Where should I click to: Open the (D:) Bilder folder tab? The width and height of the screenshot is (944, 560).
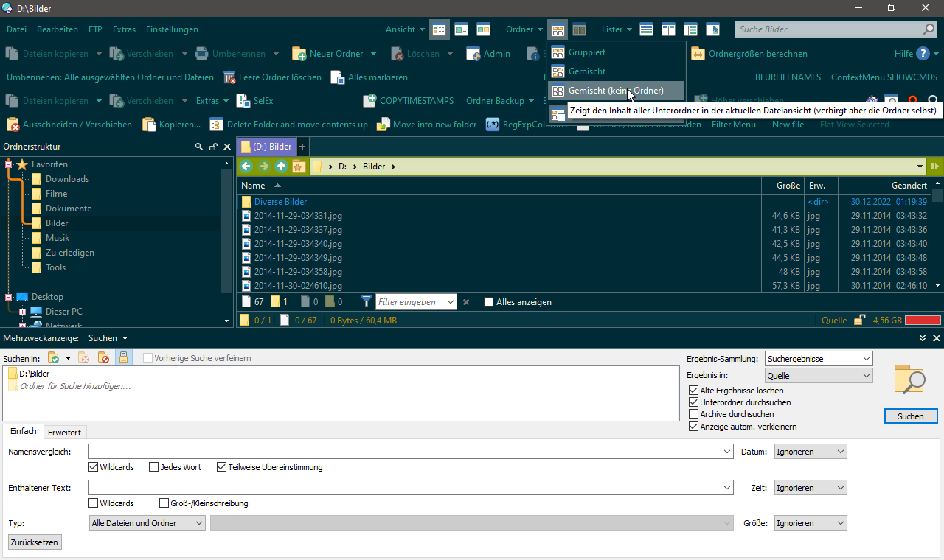click(x=266, y=147)
